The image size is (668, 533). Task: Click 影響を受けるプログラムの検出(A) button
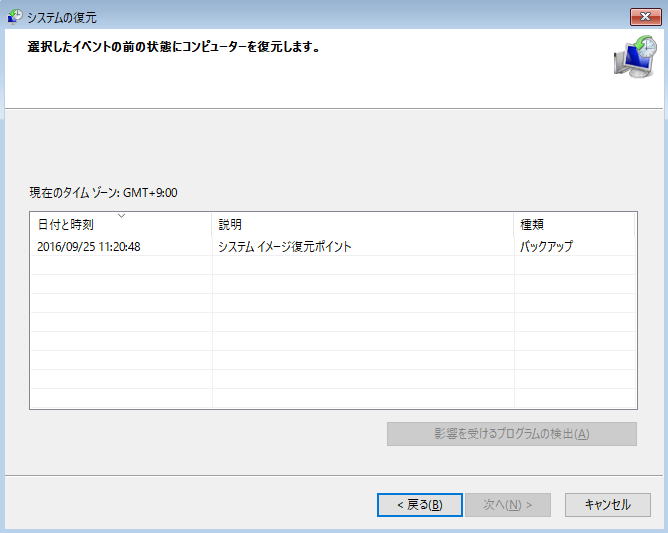(512, 434)
